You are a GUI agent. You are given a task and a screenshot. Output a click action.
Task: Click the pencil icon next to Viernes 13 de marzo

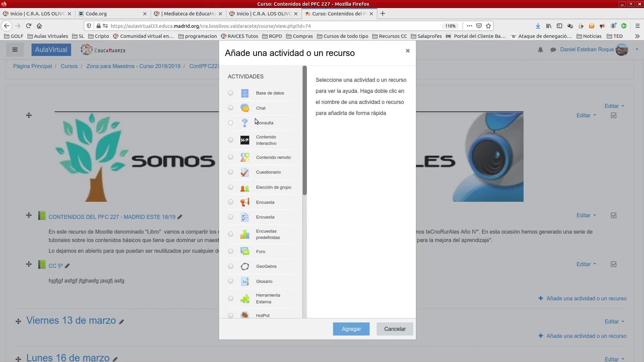coord(121,322)
